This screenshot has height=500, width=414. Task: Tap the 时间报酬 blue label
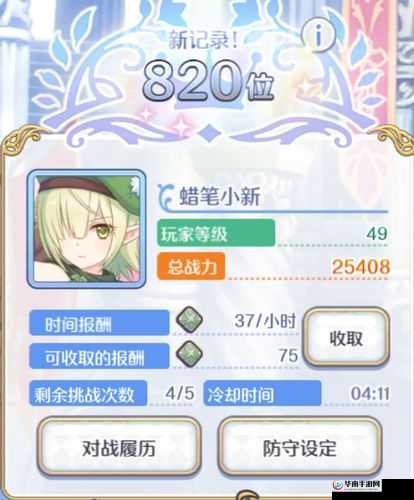click(x=99, y=322)
